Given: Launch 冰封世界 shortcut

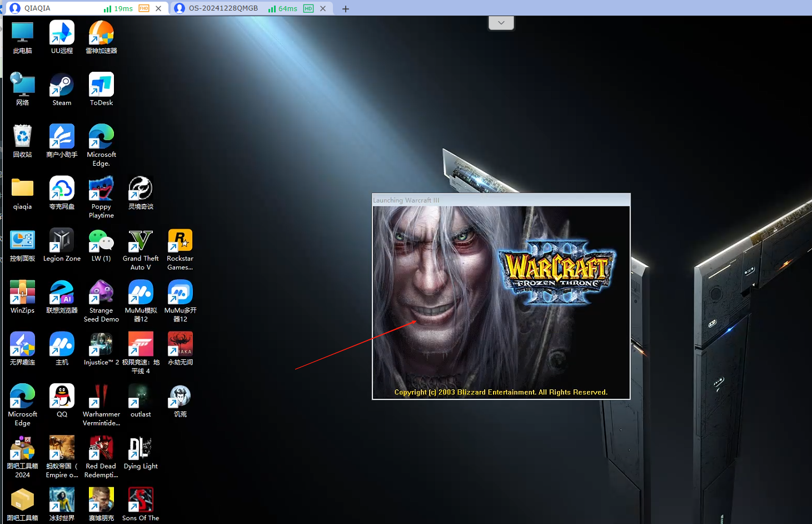Looking at the screenshot, I should click(x=62, y=504).
